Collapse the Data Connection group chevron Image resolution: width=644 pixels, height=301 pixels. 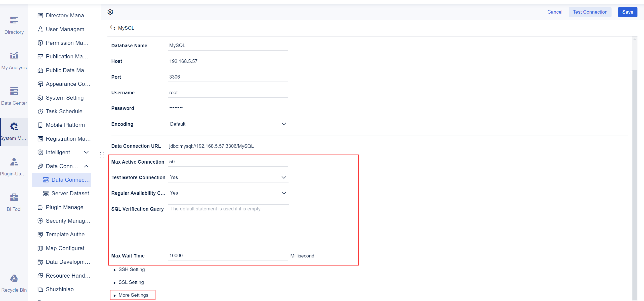[x=86, y=166]
